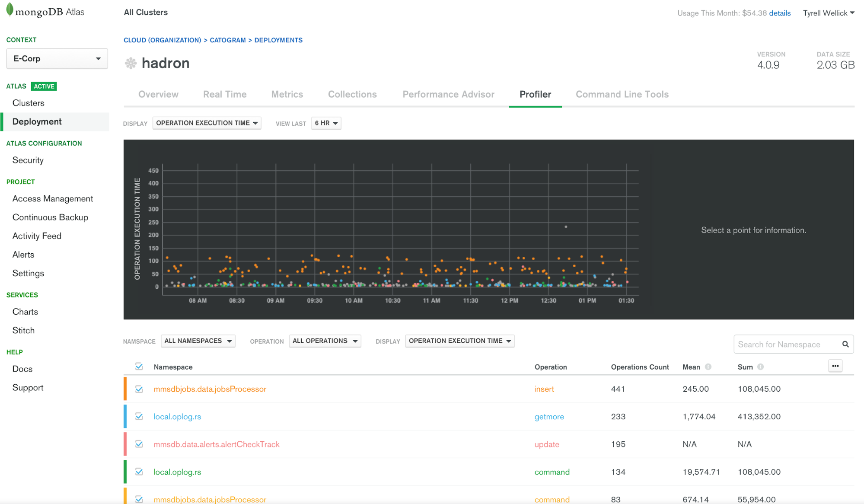Click the Docs help icon
The image size is (864, 504).
click(x=22, y=369)
